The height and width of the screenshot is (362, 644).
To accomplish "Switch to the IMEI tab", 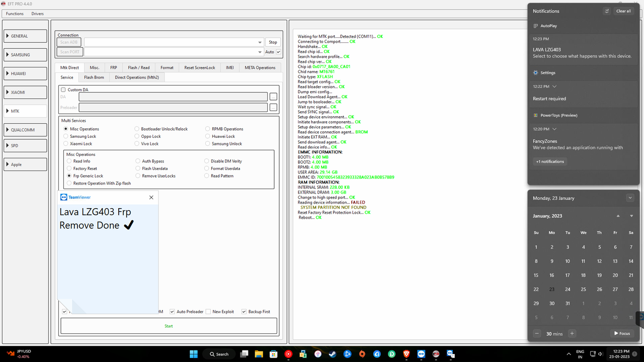I will click(230, 67).
